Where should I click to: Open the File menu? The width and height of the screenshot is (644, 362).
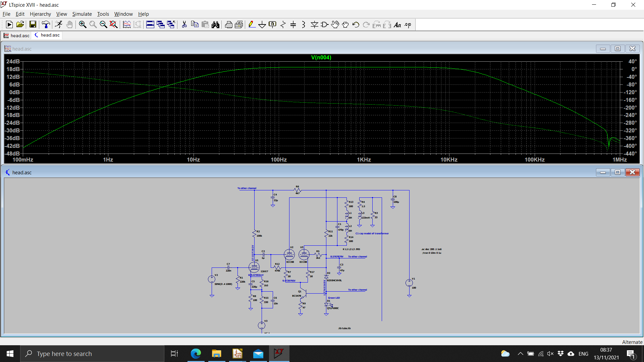(6, 14)
